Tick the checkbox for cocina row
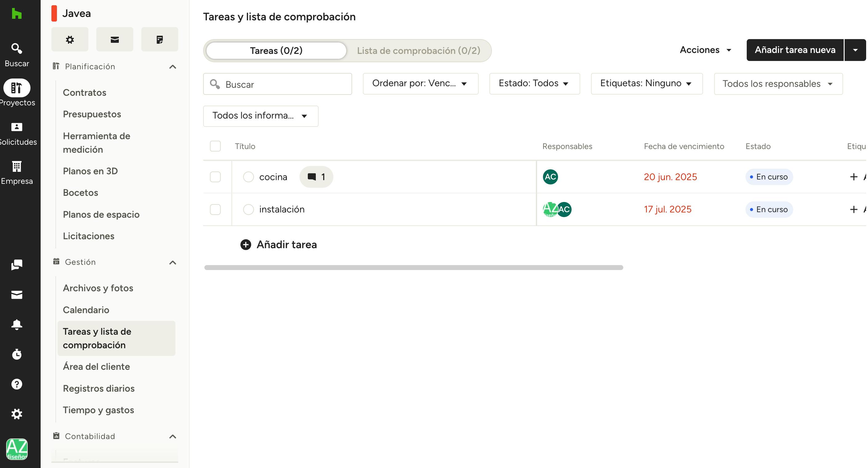The height and width of the screenshot is (468, 868). click(x=215, y=177)
